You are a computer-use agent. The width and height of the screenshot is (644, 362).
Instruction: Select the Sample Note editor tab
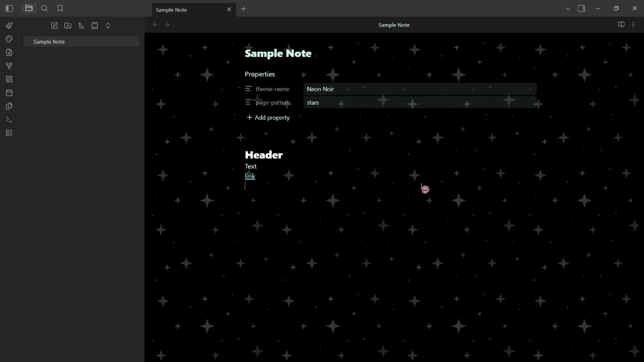(x=194, y=10)
